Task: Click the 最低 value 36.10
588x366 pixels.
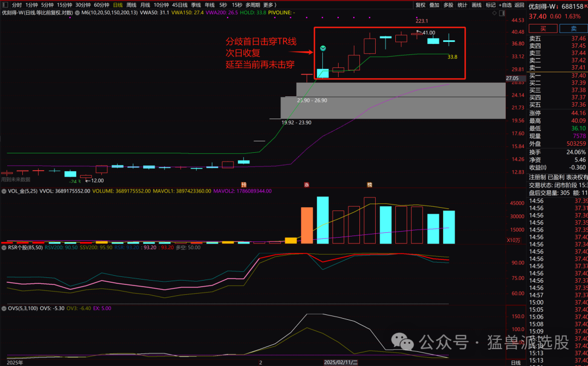Action: pos(579,128)
